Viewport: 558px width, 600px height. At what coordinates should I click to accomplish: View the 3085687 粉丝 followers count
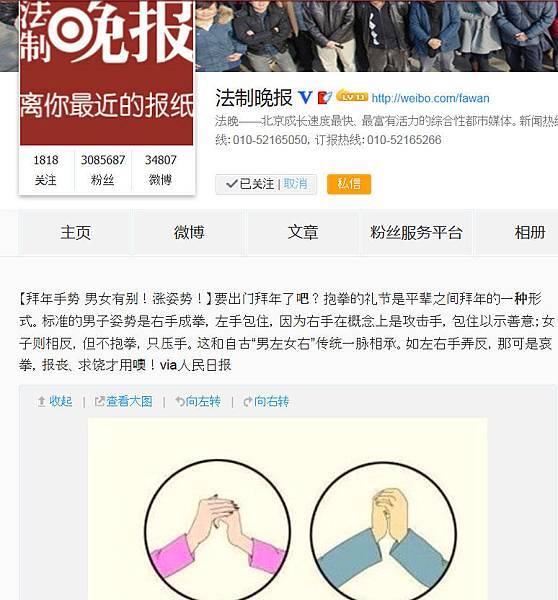pyautogui.click(x=103, y=170)
